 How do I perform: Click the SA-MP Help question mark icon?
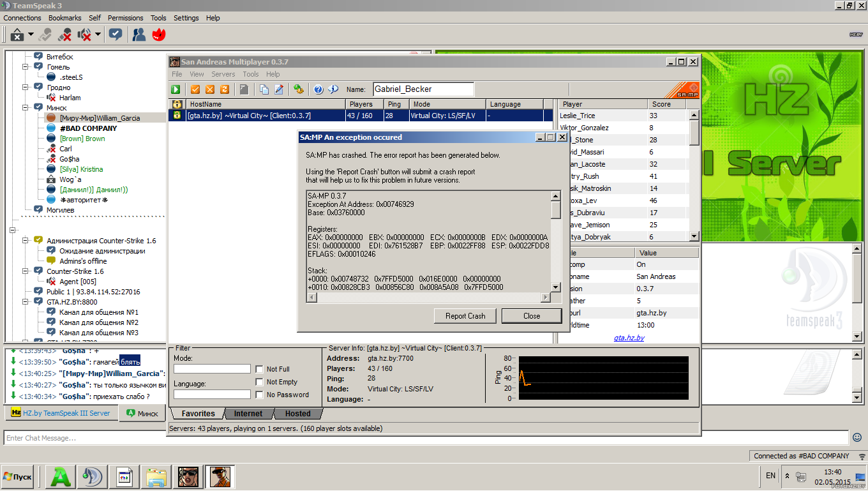click(318, 89)
